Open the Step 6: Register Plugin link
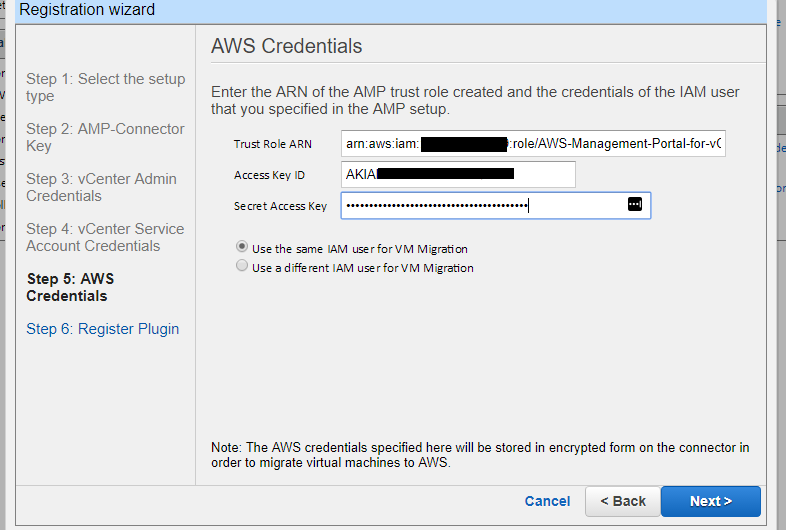Screen dimensions: 786x530 click(103, 329)
